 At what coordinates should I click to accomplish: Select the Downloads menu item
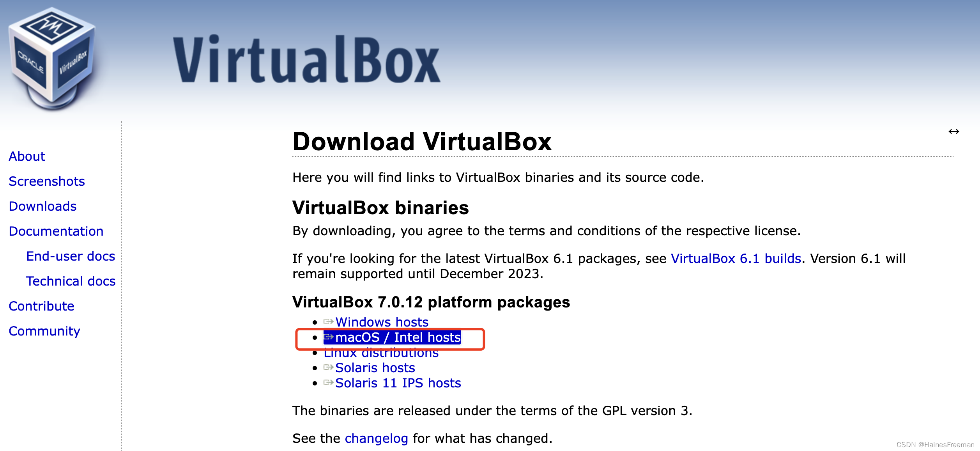click(42, 206)
